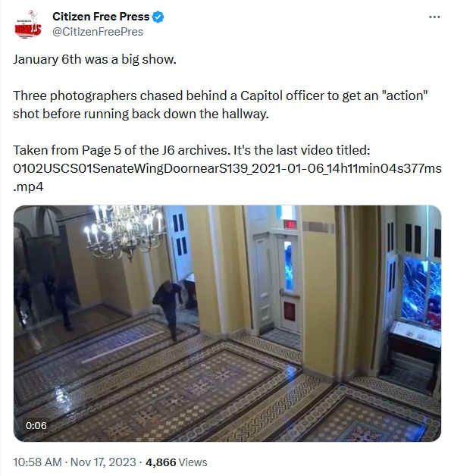
Task: Click the "January 6th was a big show." line
Action: 95,59
